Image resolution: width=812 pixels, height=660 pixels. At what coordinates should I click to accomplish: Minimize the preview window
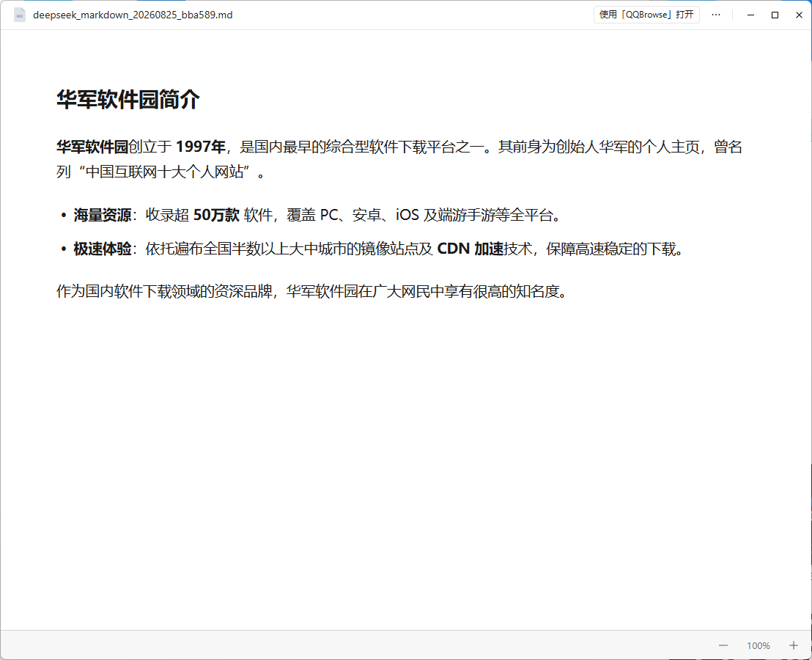(750, 15)
